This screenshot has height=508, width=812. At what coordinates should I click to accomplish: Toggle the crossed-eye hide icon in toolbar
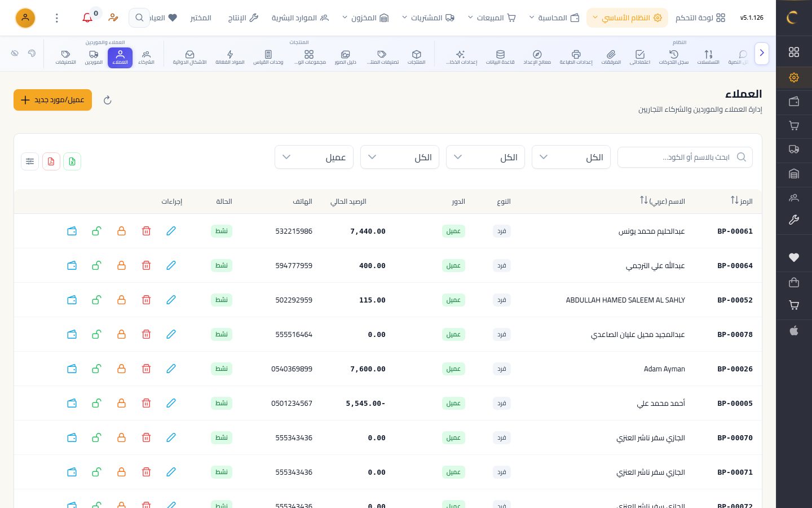pyautogui.click(x=15, y=53)
